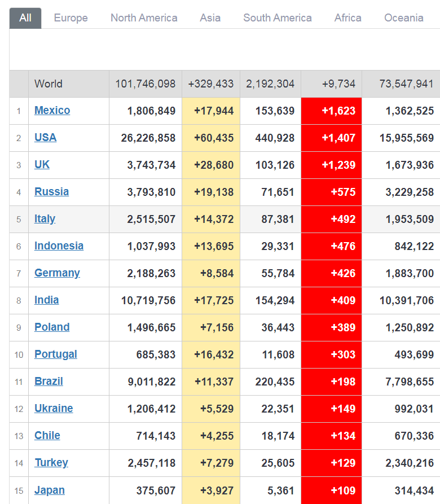Follow the Brazil link
This screenshot has height=504, width=440.
point(49,382)
